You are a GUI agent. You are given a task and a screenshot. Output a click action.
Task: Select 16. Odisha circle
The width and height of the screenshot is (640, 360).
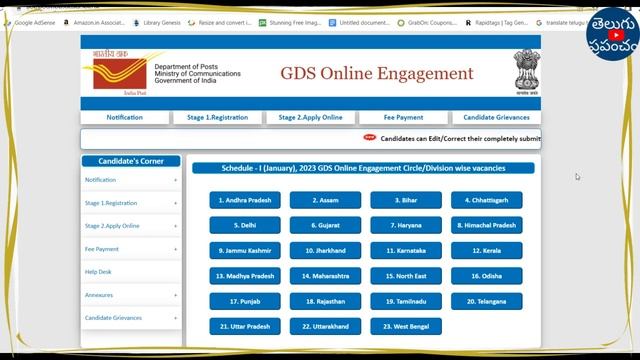coord(487,276)
